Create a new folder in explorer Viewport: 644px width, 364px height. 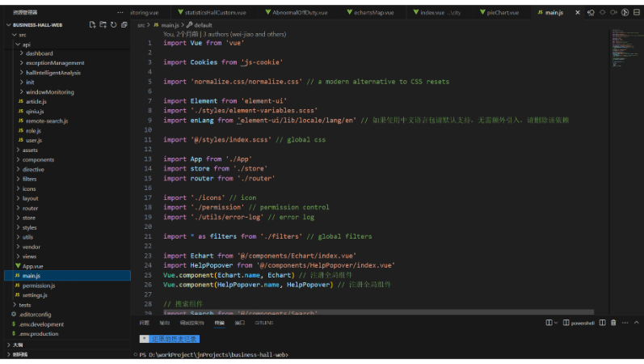click(103, 25)
